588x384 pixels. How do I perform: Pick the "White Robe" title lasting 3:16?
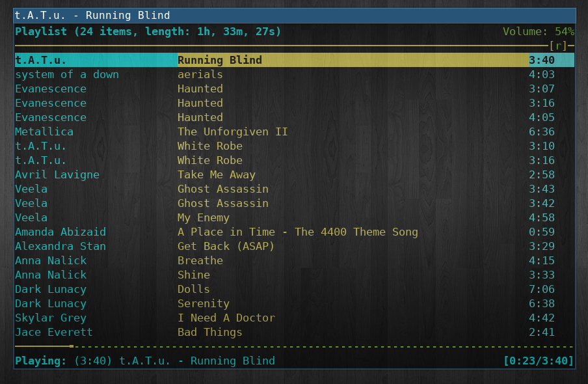tap(210, 160)
